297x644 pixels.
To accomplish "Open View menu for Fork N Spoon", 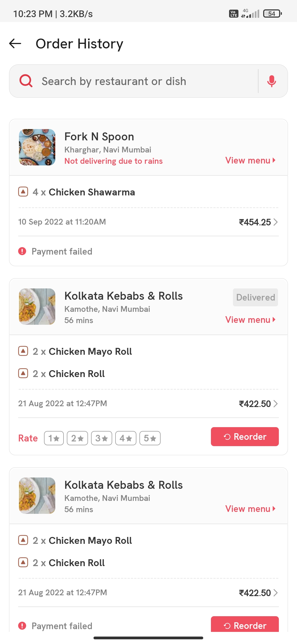I will click(x=250, y=160).
